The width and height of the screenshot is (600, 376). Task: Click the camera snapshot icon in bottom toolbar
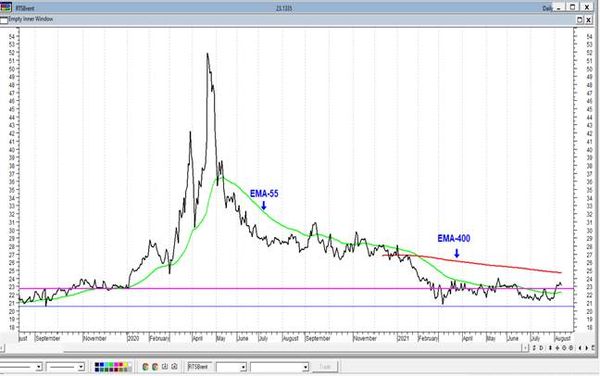(x=174, y=366)
